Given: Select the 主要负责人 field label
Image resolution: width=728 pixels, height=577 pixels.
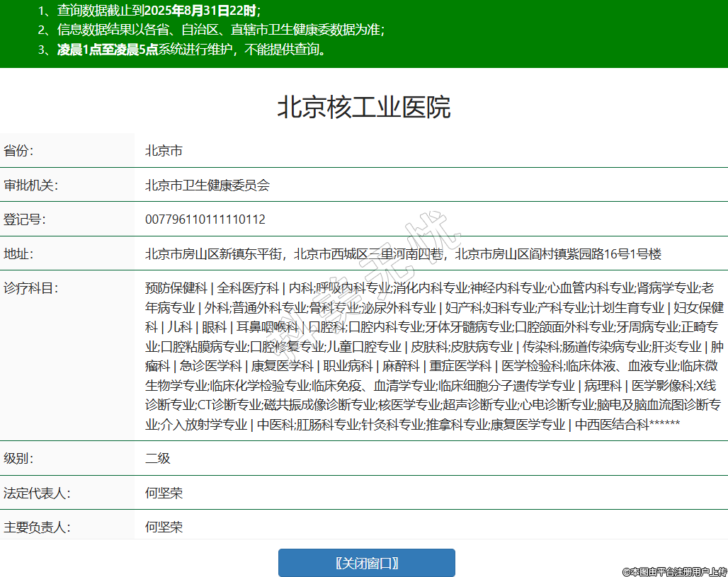Looking at the screenshot, I should tap(36, 527).
